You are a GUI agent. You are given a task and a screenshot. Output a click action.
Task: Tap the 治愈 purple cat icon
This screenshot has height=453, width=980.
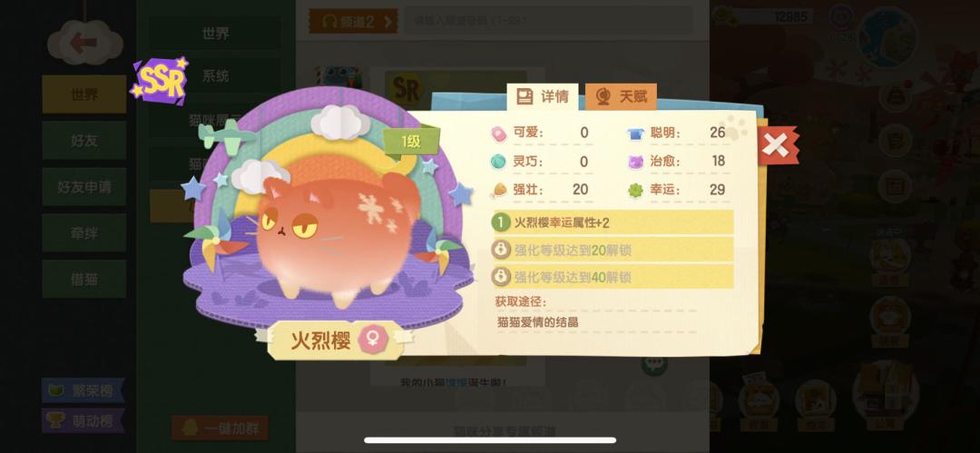click(635, 162)
